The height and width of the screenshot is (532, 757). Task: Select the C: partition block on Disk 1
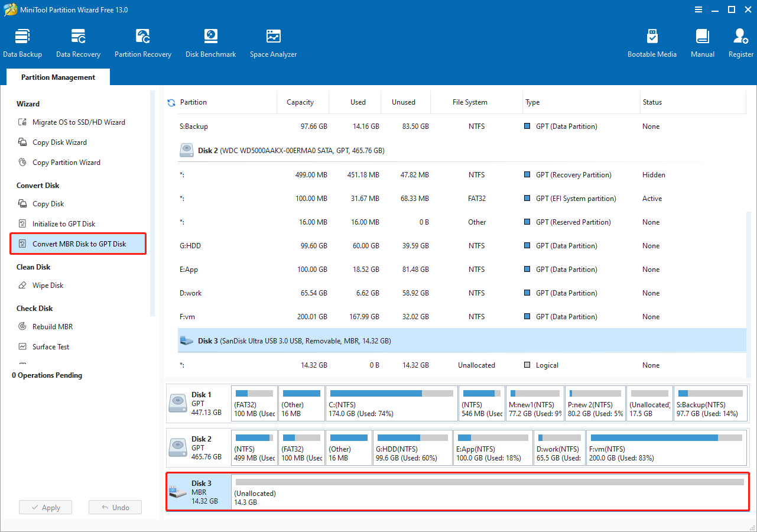pyautogui.click(x=391, y=403)
